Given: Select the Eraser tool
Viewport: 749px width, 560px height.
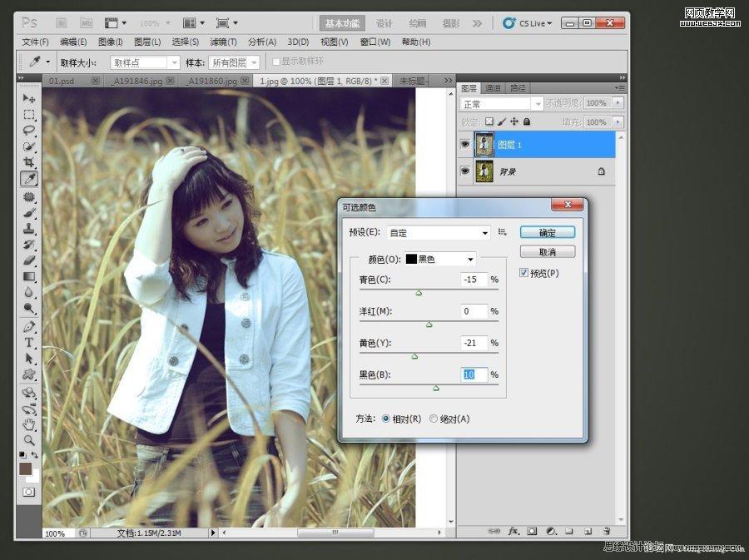Looking at the screenshot, I should 29,260.
